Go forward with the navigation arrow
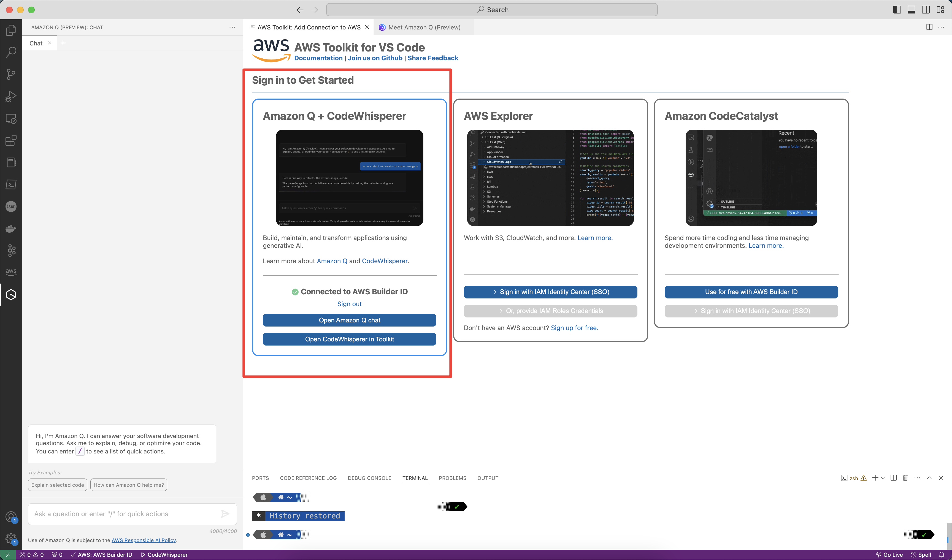Screen dimensions: 952x560 point(314,10)
